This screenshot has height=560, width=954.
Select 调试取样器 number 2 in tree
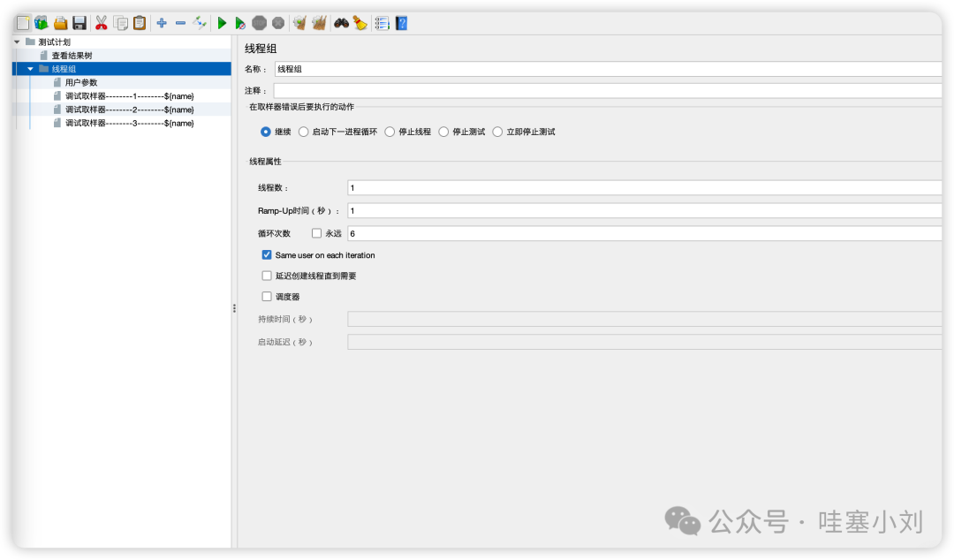tap(130, 110)
